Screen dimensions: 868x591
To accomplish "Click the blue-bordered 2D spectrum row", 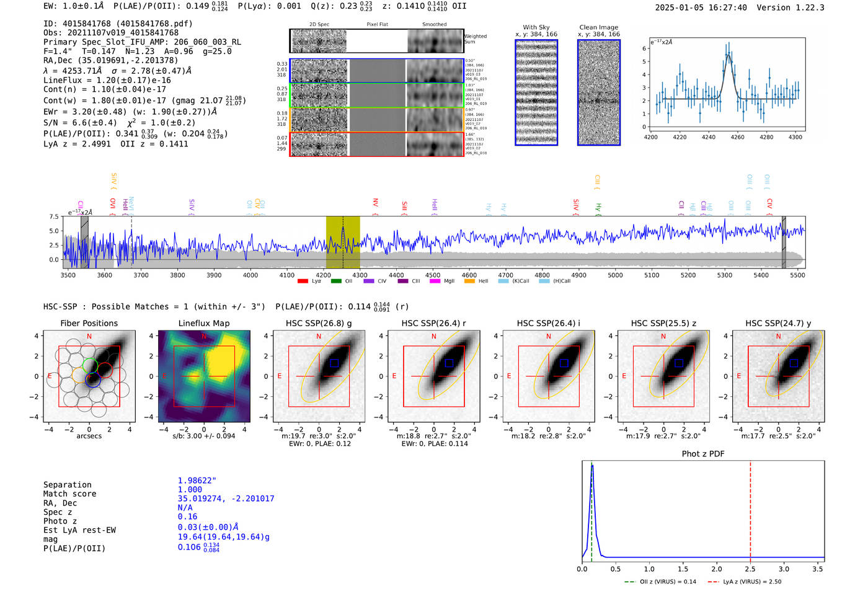I will point(377,71).
